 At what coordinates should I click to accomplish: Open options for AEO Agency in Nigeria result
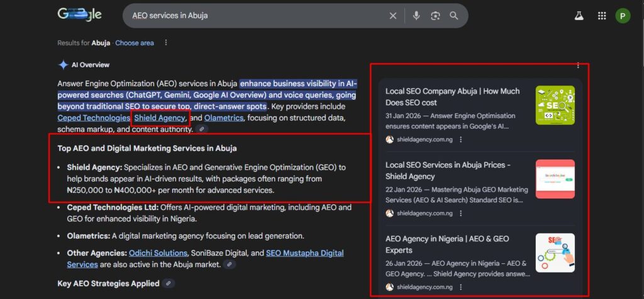[461, 287]
